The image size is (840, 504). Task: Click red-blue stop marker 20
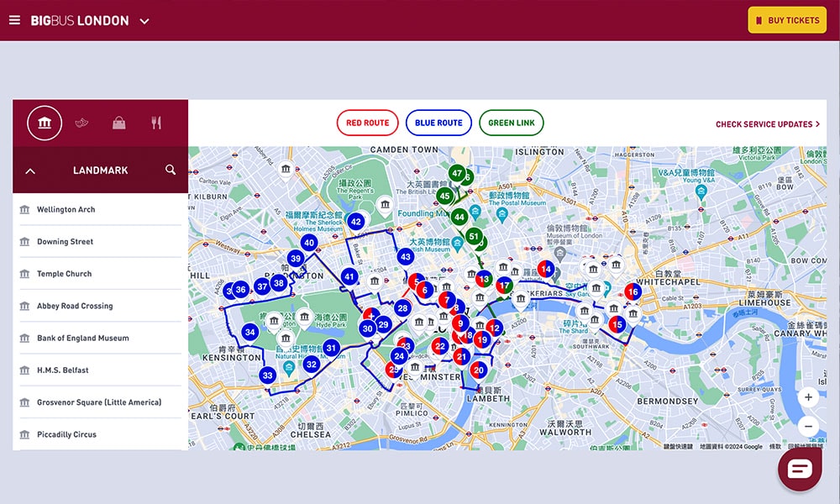[x=479, y=370]
